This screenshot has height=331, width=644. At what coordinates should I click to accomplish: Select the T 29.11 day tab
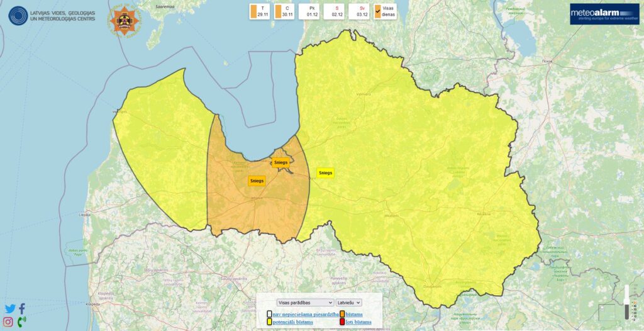click(258, 11)
